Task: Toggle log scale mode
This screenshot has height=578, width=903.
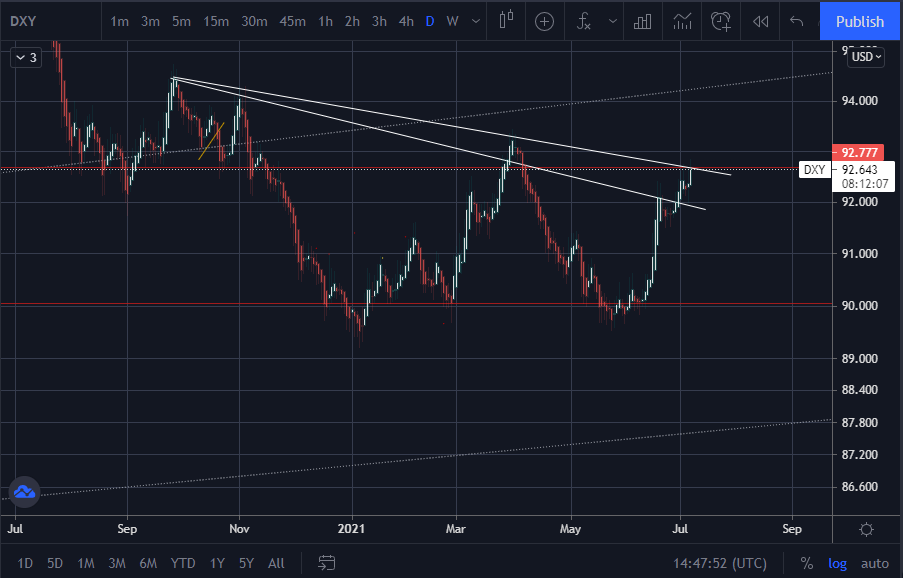Action: coord(837,563)
